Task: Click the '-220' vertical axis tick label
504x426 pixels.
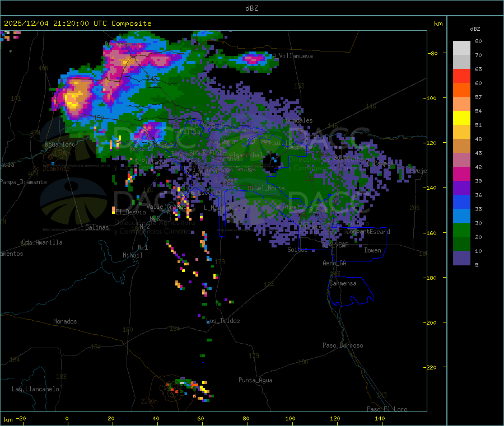Action: (x=431, y=368)
